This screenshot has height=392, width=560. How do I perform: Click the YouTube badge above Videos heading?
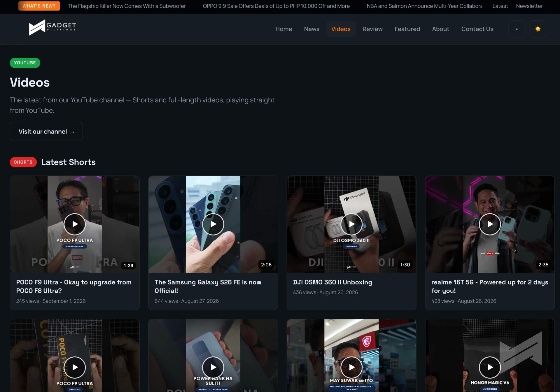25,63
